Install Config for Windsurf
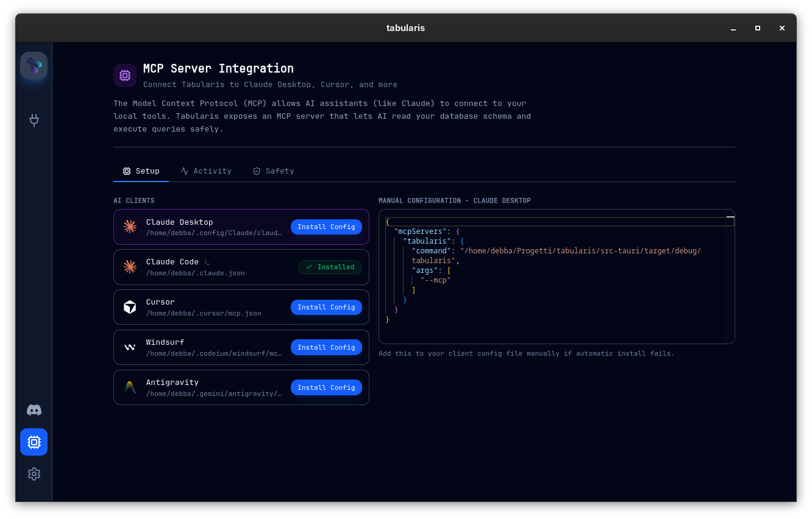Image resolution: width=812 pixels, height=519 pixels. click(x=326, y=347)
